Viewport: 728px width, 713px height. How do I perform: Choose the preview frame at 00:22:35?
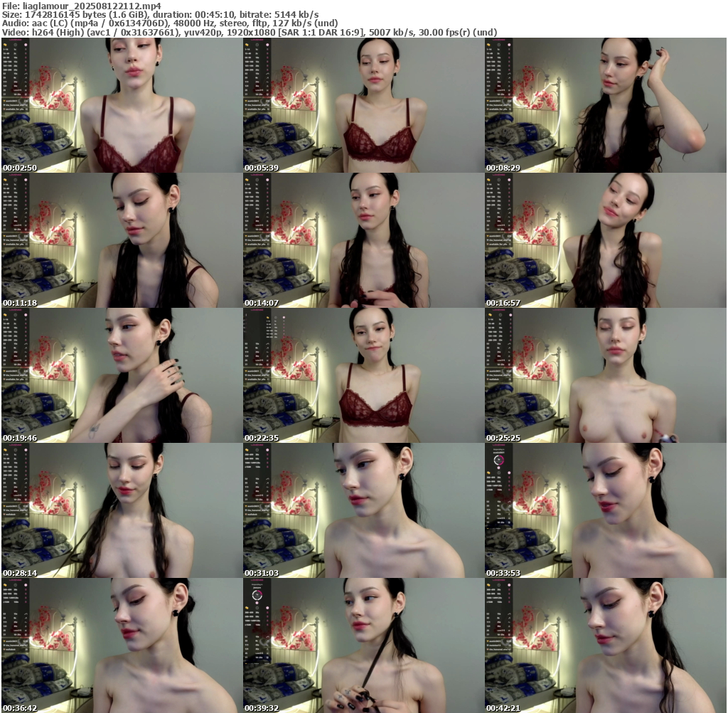click(363, 375)
